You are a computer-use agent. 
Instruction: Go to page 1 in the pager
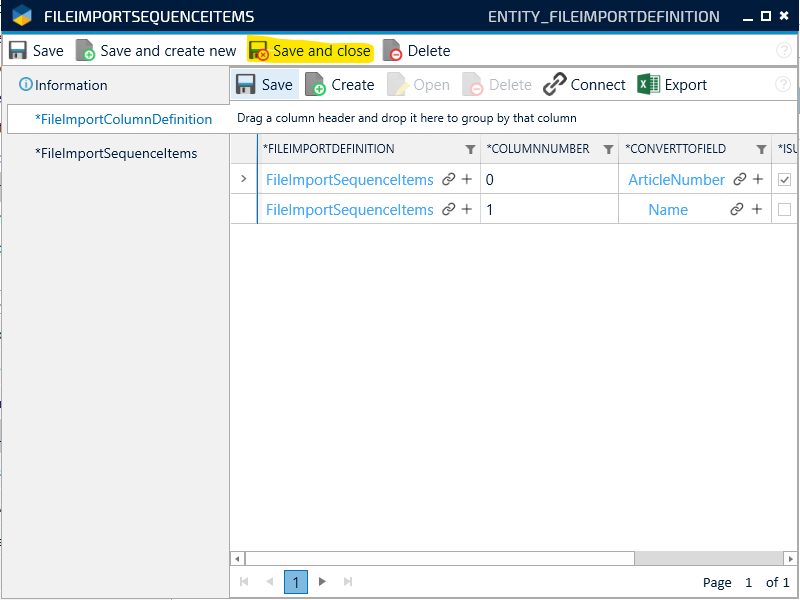click(296, 581)
